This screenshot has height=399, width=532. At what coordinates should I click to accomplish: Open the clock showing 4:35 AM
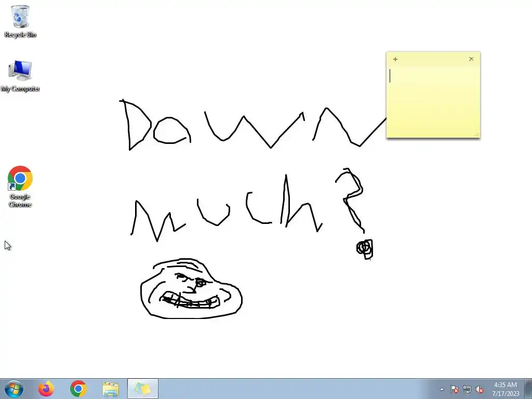click(506, 389)
